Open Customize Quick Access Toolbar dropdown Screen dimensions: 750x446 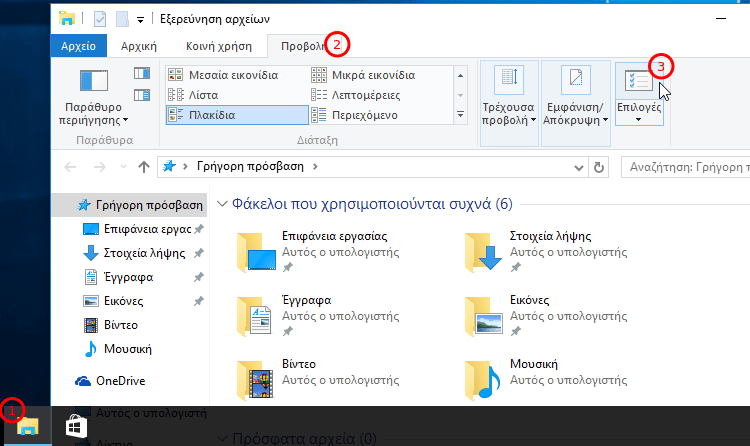pos(140,20)
